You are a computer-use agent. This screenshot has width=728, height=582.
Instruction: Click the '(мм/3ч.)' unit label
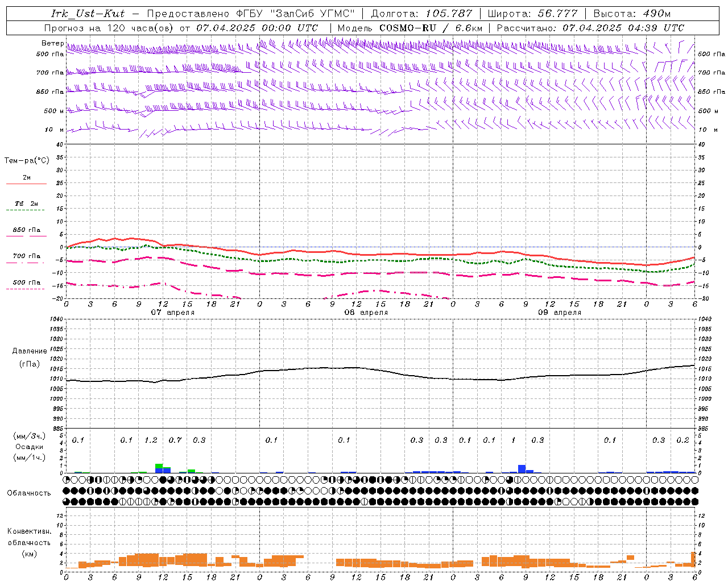(30, 436)
